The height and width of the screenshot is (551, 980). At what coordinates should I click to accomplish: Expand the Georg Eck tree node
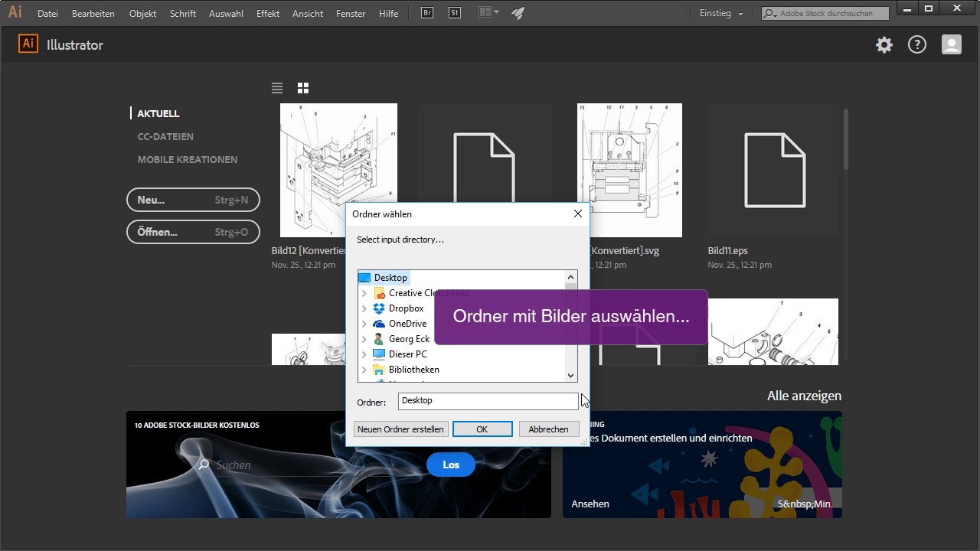click(x=364, y=339)
